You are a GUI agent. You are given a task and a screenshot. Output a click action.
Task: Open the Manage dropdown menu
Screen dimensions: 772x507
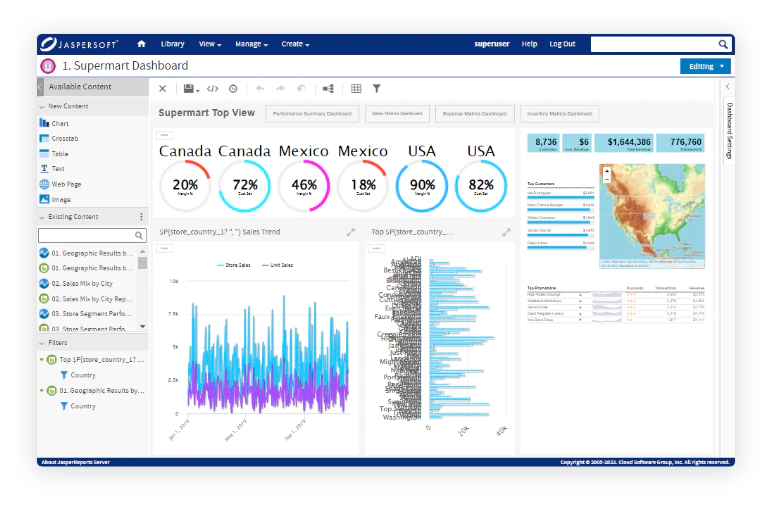click(251, 44)
